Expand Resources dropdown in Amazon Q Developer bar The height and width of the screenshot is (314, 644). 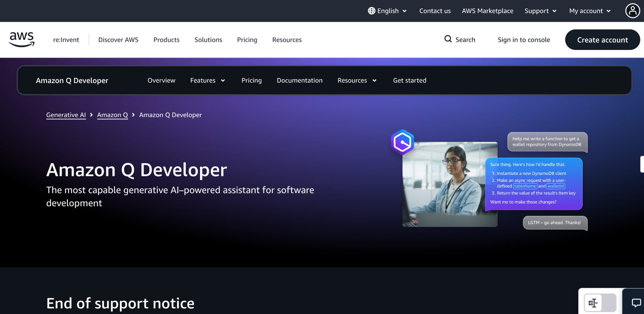coord(357,80)
